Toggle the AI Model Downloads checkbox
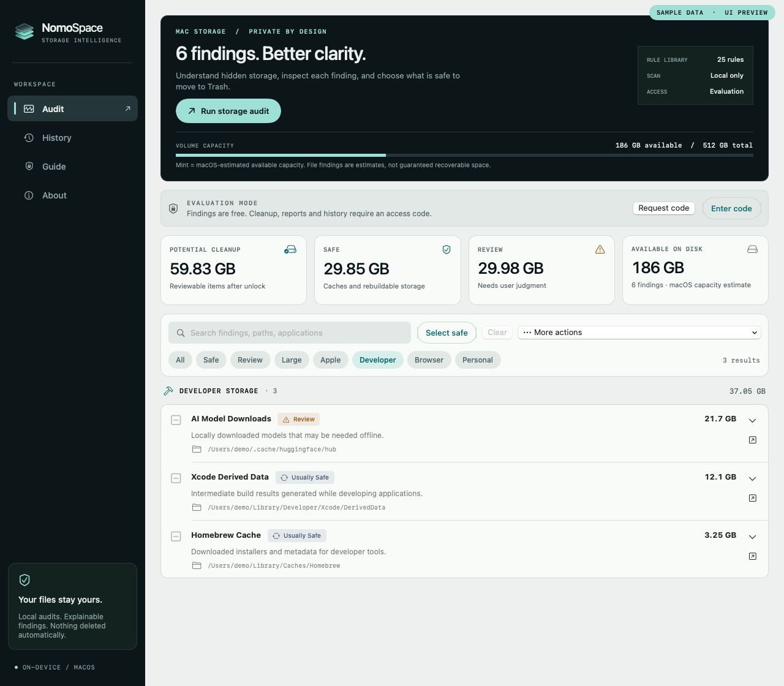784x686 pixels. [176, 420]
